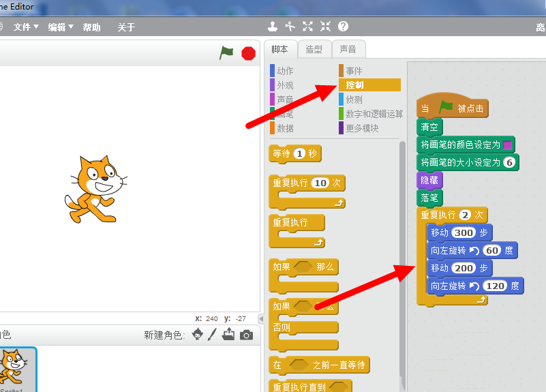Open the 编辑 dropdown menu
Screen dimensions: 546x392
click(61, 27)
